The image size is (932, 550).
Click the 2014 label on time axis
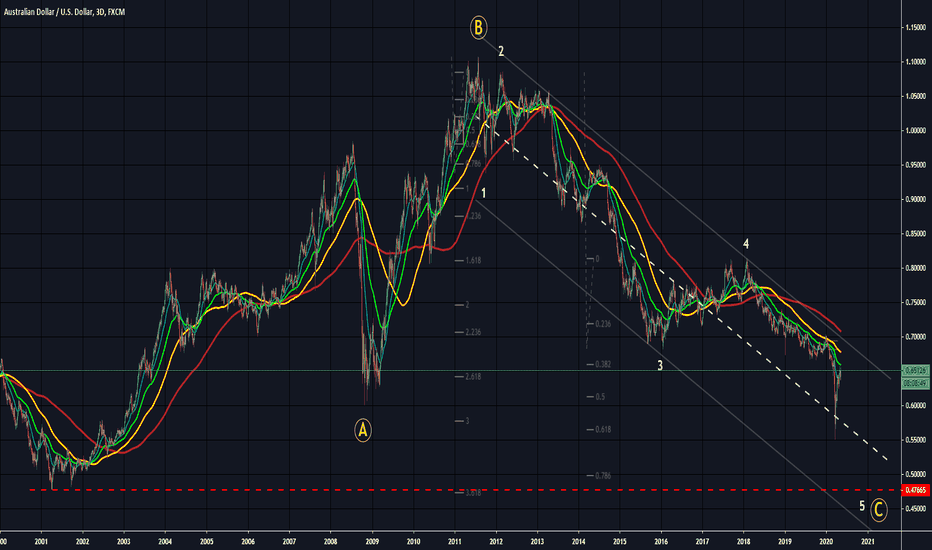coord(579,542)
